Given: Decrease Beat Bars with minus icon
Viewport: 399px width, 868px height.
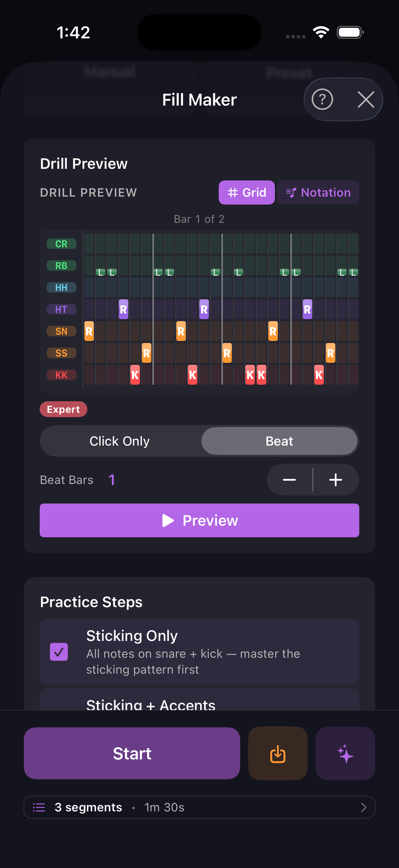Looking at the screenshot, I should click(x=289, y=479).
